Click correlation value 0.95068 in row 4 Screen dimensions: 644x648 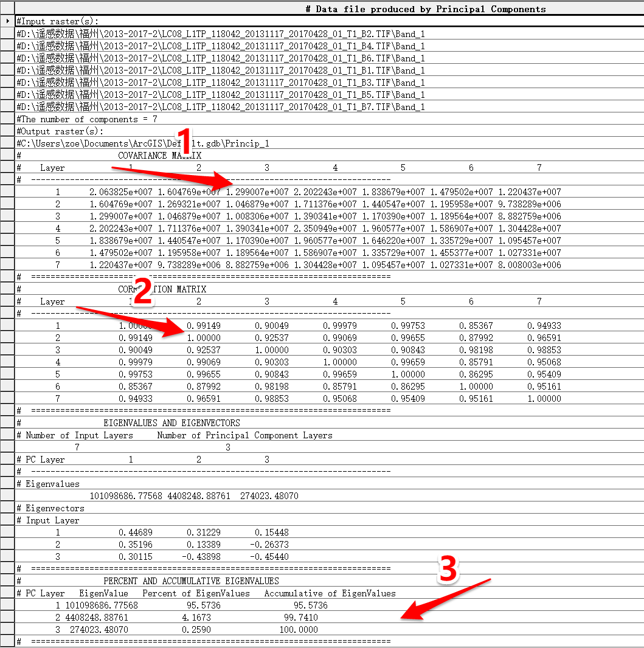coord(544,362)
